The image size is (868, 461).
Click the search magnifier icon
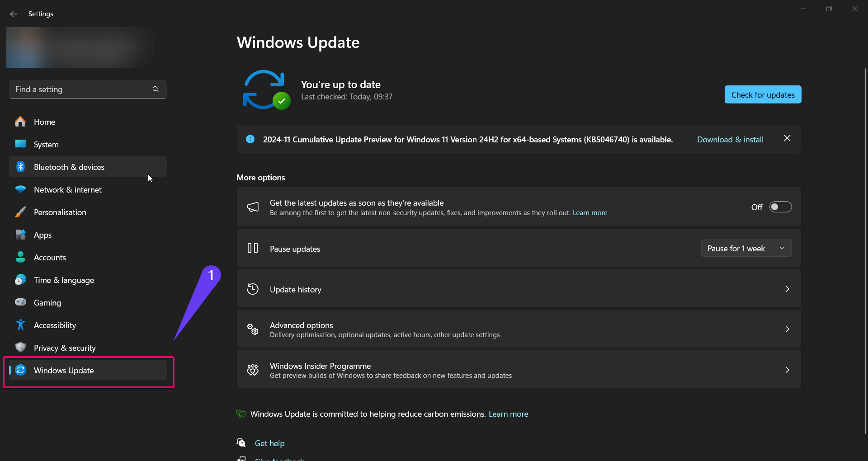pos(156,89)
